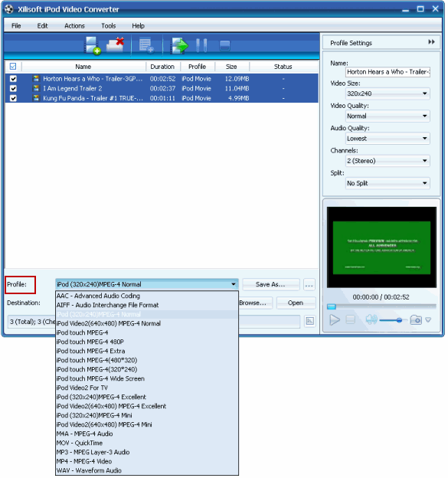
Task: Uncheck the Kung Fu Panda trailer file
Action: point(13,98)
